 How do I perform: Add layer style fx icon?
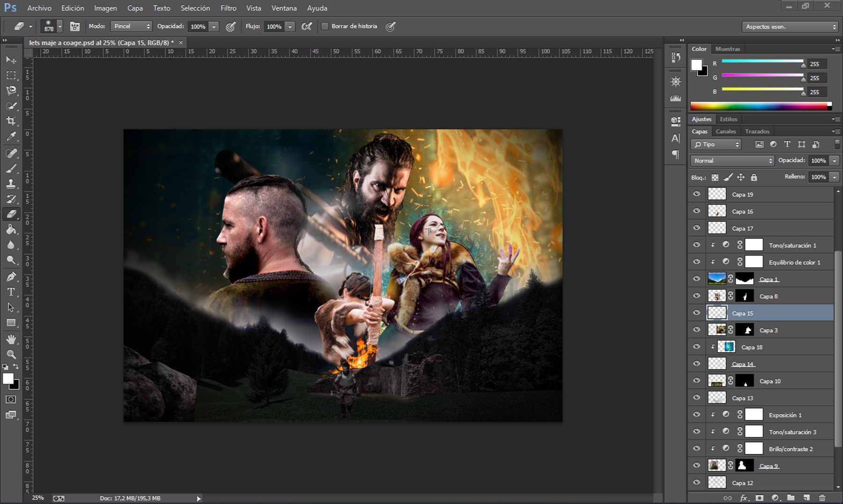(744, 498)
